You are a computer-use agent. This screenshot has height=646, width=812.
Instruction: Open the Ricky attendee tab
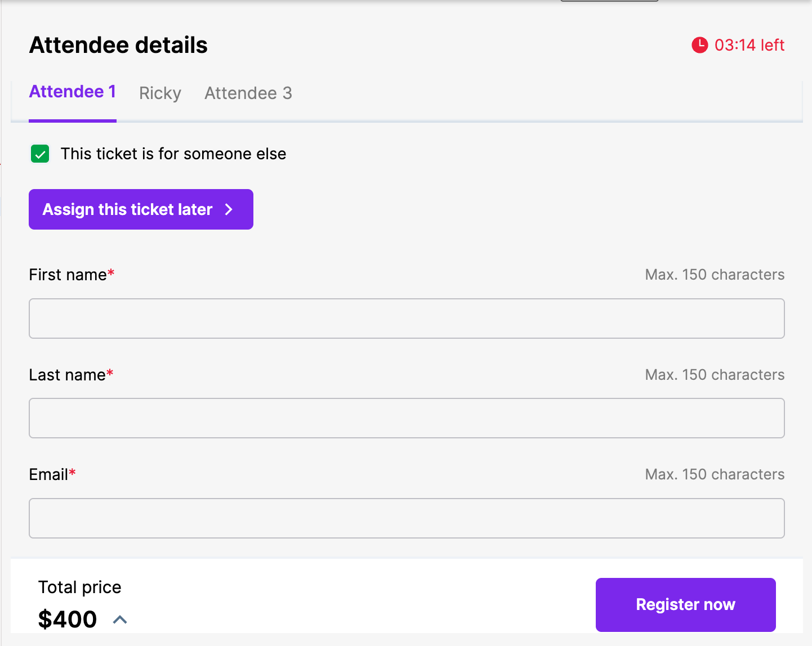(160, 93)
